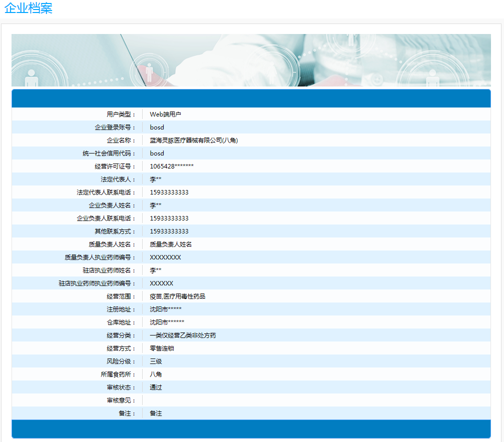Viewport: 504px width, 442px height.
Task: Select the 其他联系方式 phone number
Action: click(169, 231)
